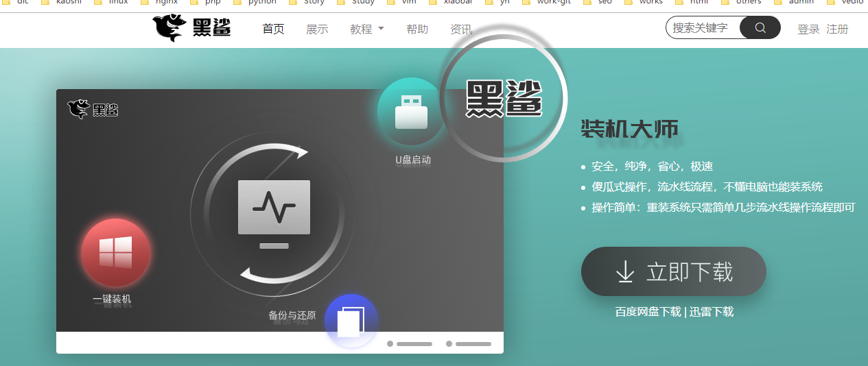Click the 傻瓜式操作 bullet text
The height and width of the screenshot is (366, 868).
tap(707, 186)
